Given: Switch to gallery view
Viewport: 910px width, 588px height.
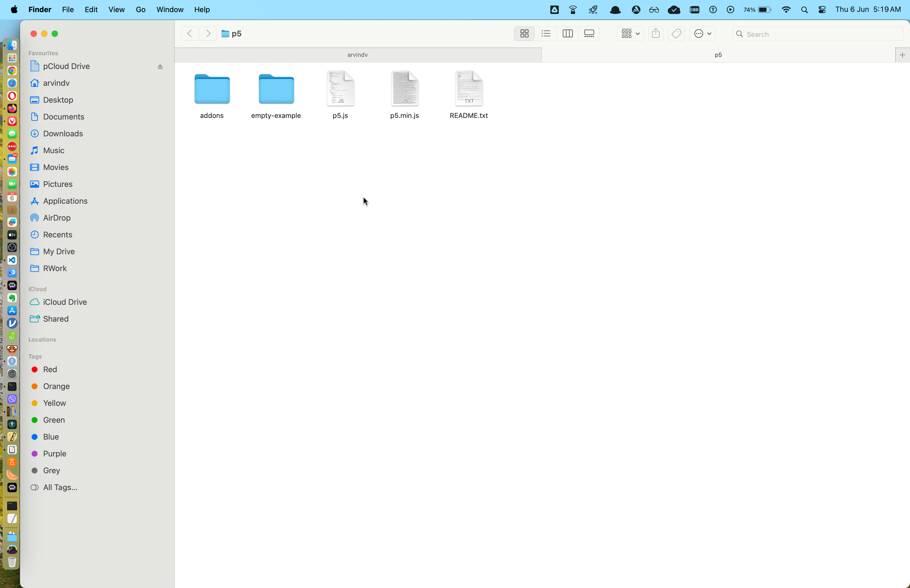Looking at the screenshot, I should tap(589, 34).
